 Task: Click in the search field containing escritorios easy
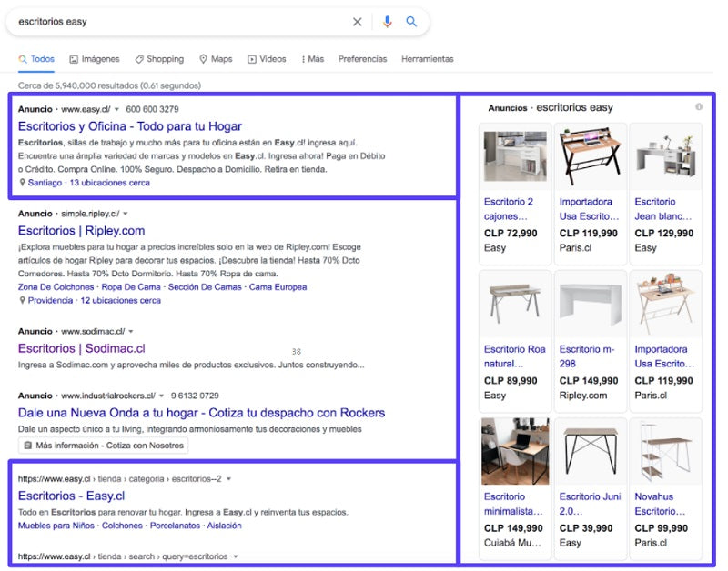[181, 22]
